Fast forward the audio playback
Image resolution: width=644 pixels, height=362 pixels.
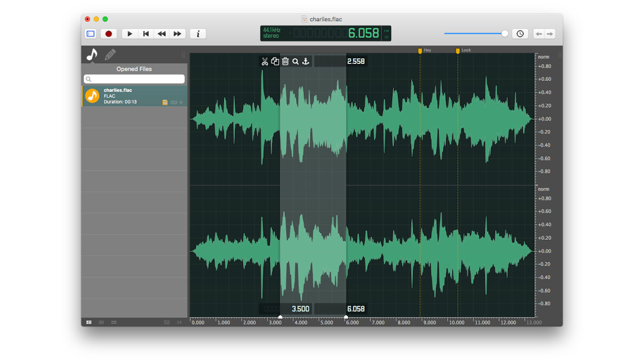click(178, 34)
